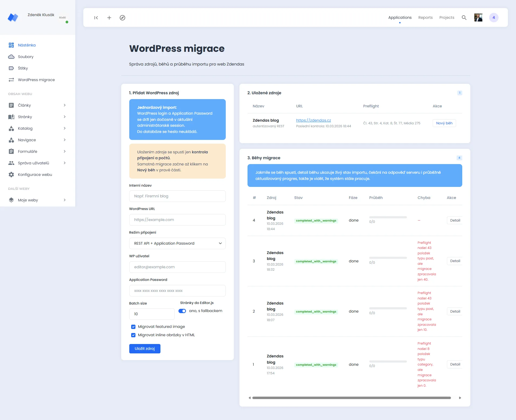Uncheck Migrovat featured image checkbox
516x420 pixels.
click(x=133, y=327)
